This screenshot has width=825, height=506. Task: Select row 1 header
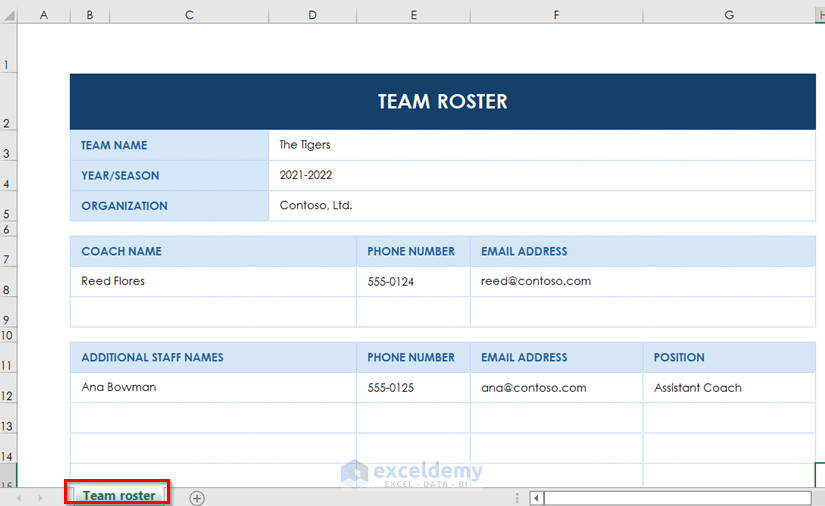pos(8,48)
